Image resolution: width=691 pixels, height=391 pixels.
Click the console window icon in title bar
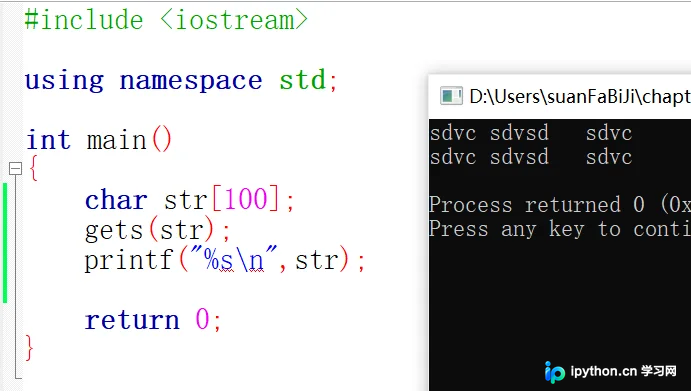tap(451, 96)
